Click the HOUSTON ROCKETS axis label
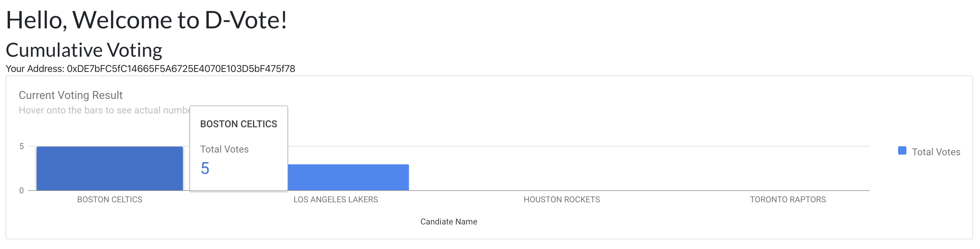 coord(562,200)
